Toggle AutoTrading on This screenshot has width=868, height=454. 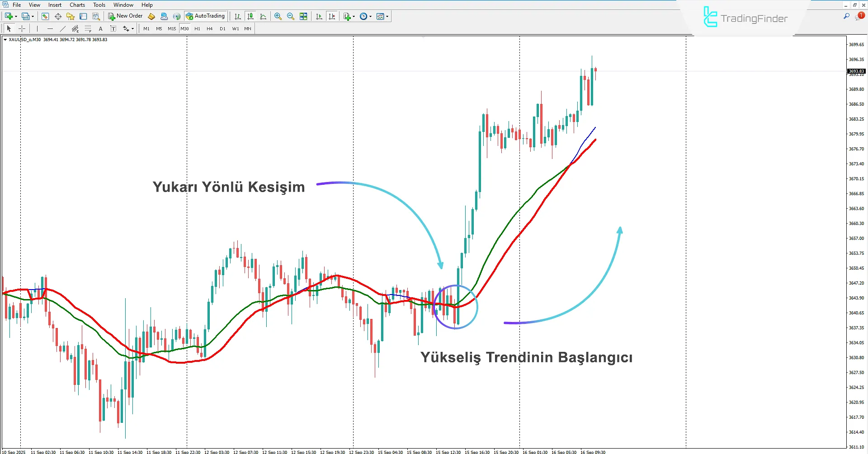206,16
